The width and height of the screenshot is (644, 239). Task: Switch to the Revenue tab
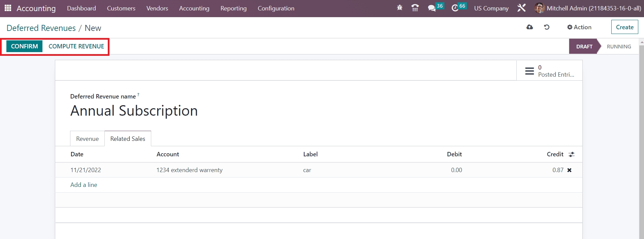tap(87, 138)
